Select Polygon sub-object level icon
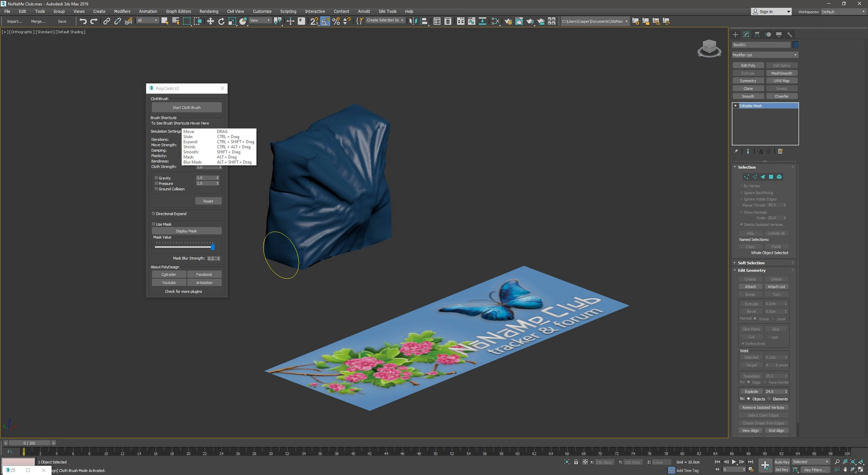 click(771, 177)
